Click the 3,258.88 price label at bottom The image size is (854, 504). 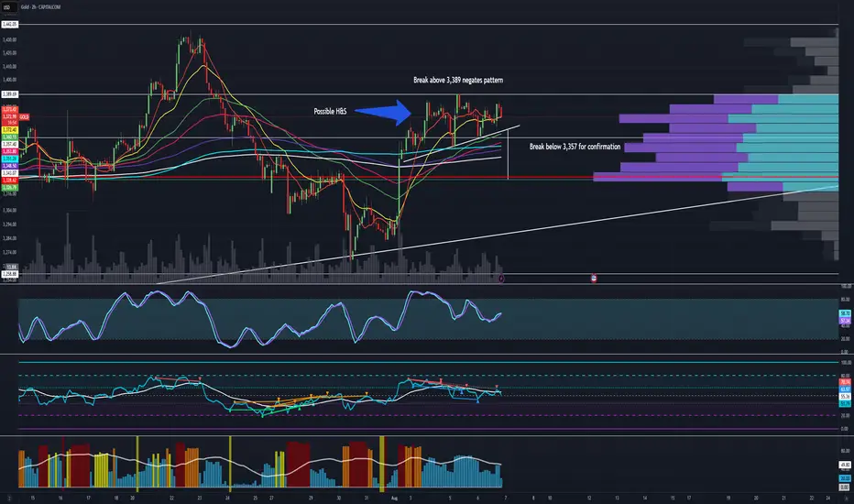(x=10, y=274)
